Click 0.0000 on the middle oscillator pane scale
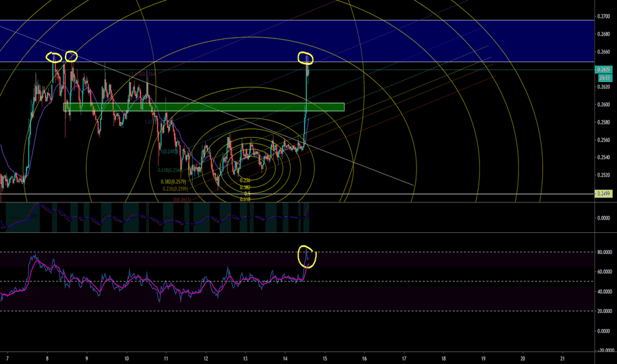Image resolution: width=617 pixels, height=364 pixels. (x=604, y=218)
